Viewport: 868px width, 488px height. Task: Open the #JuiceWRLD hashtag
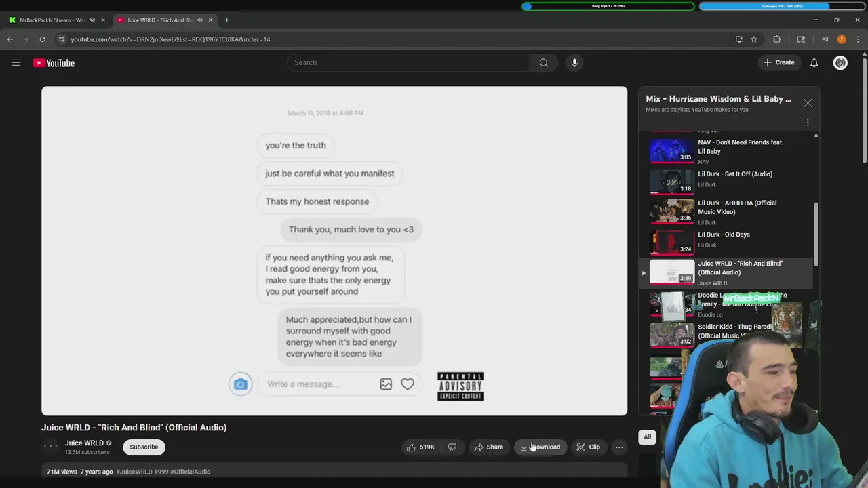[x=134, y=472]
